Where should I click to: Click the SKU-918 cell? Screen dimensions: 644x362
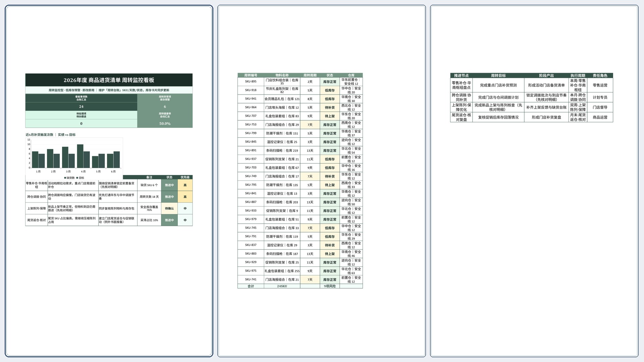tap(251, 90)
